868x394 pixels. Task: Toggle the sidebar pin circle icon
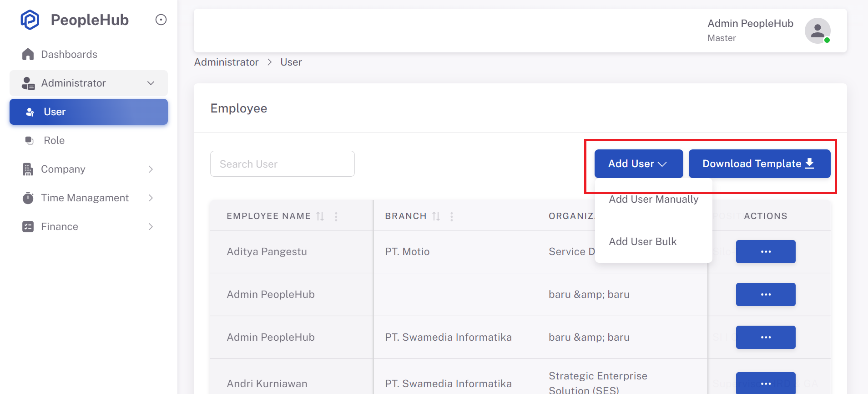pos(161,20)
